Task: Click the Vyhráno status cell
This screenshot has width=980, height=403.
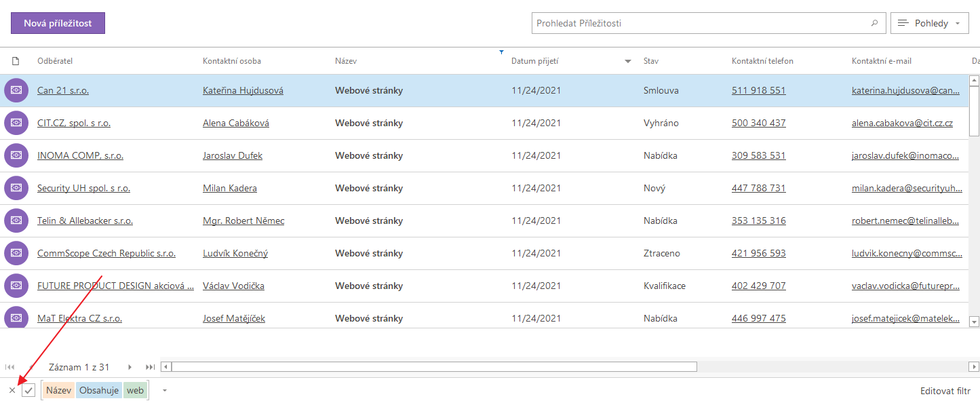Action: coord(661,123)
